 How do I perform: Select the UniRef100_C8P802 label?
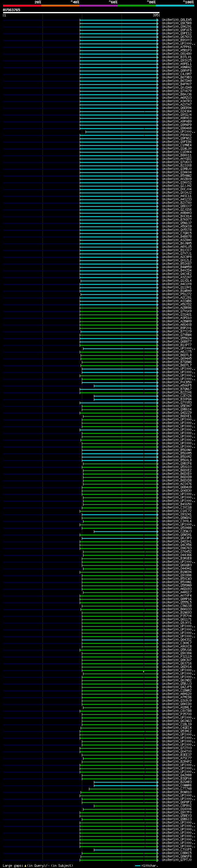(176, 805)
